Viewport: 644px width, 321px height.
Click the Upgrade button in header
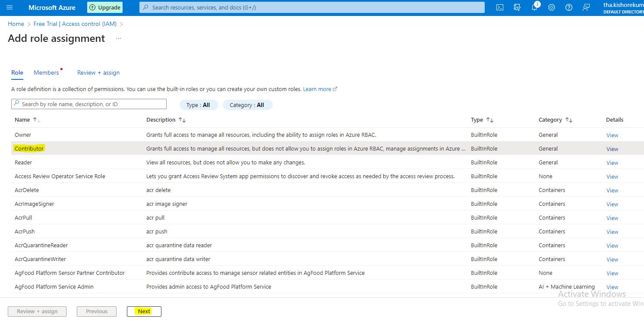(x=105, y=8)
